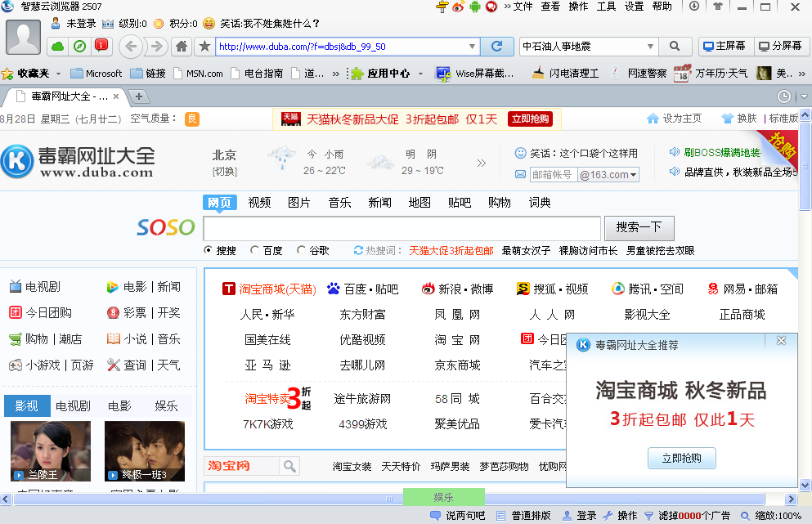Bookmark page with the star icon
The height and width of the screenshot is (524, 812).
[204, 47]
